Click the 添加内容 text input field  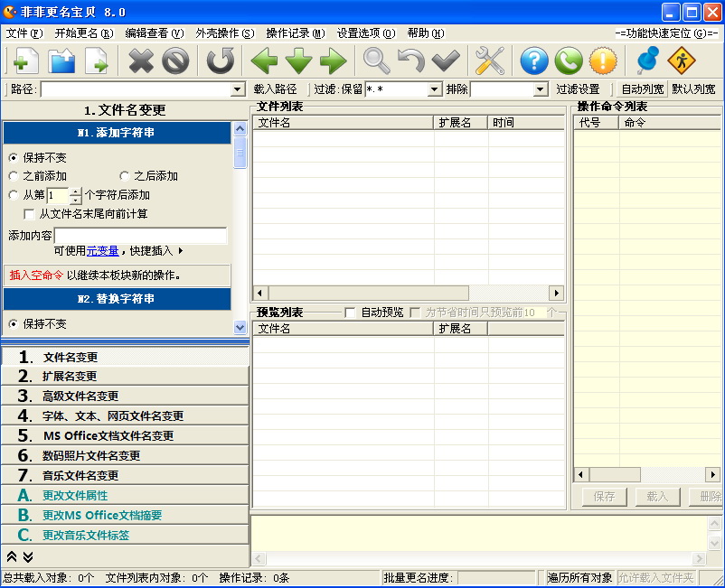pos(140,236)
